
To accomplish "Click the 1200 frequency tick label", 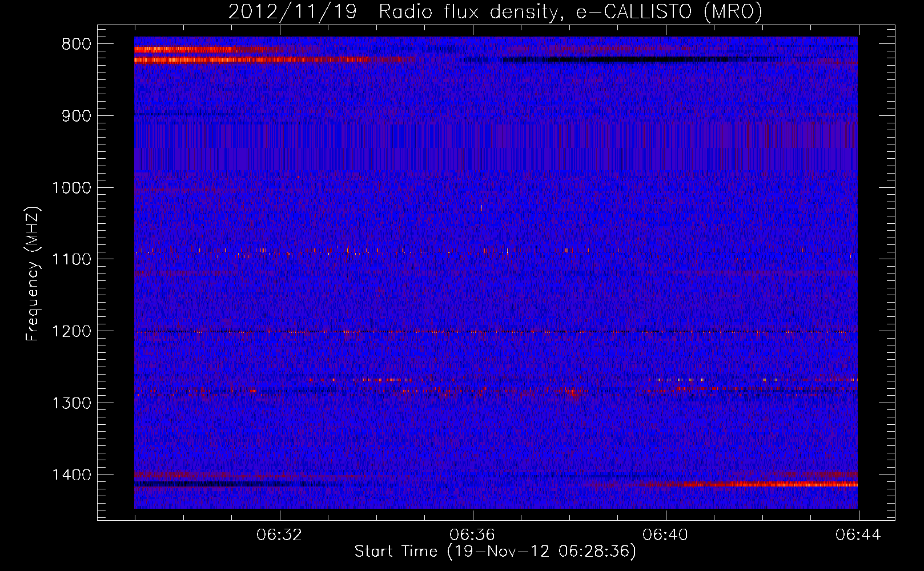I will (71, 331).
